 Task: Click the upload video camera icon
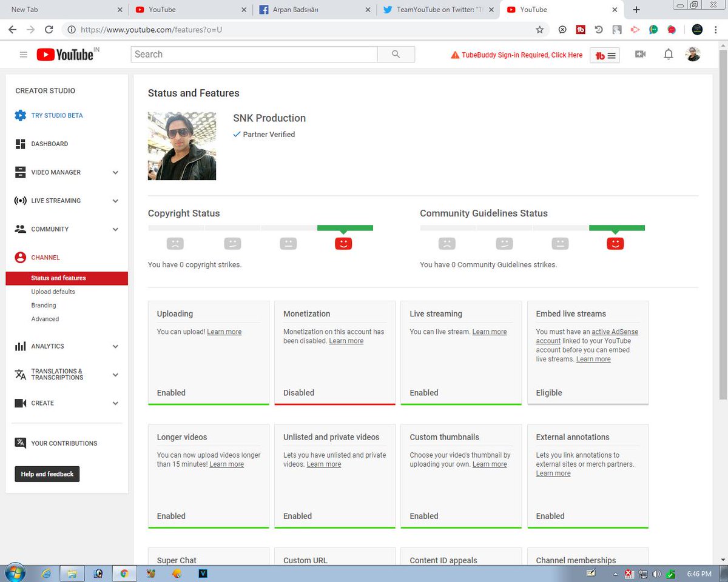(x=640, y=54)
